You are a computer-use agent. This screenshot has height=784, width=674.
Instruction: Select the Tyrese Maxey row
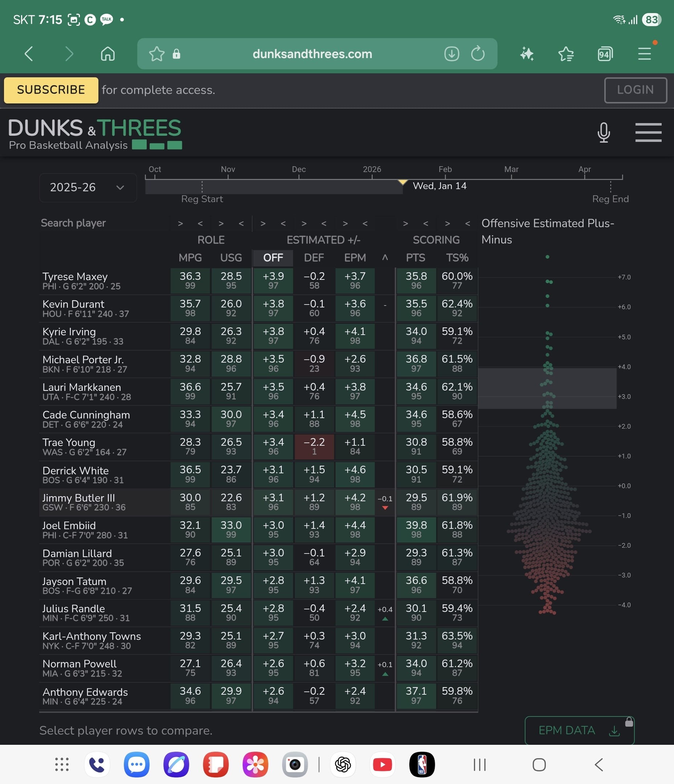[x=259, y=281]
